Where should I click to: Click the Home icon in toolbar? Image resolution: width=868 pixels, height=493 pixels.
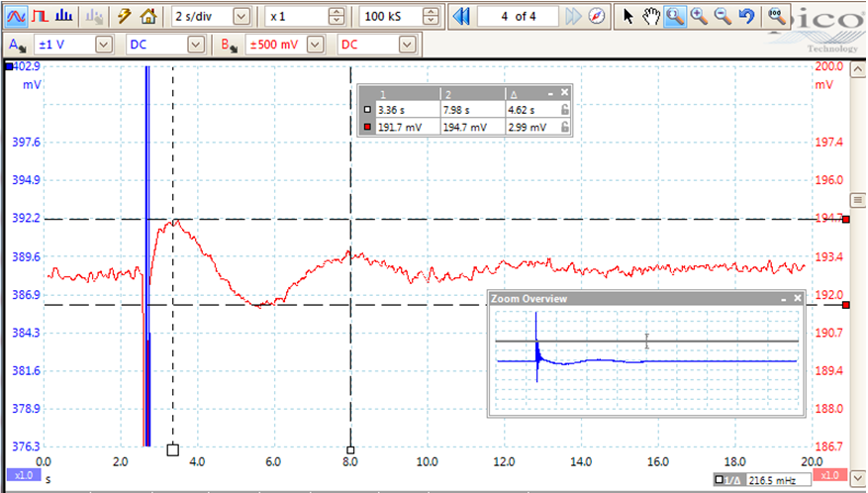click(x=147, y=16)
